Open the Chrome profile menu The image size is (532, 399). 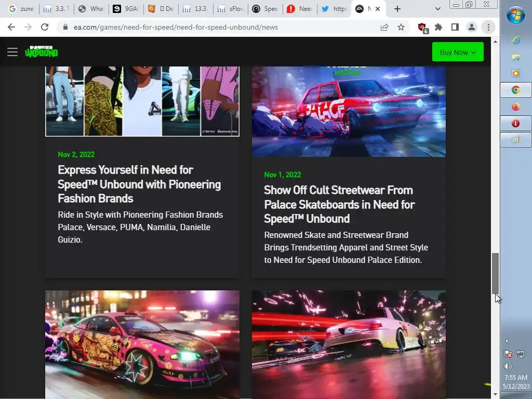pos(472,27)
